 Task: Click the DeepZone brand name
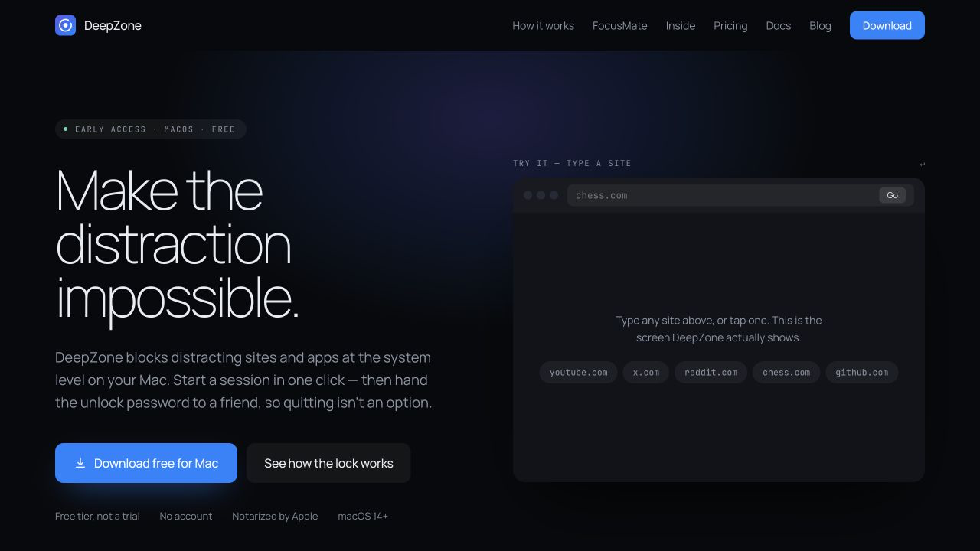(113, 25)
